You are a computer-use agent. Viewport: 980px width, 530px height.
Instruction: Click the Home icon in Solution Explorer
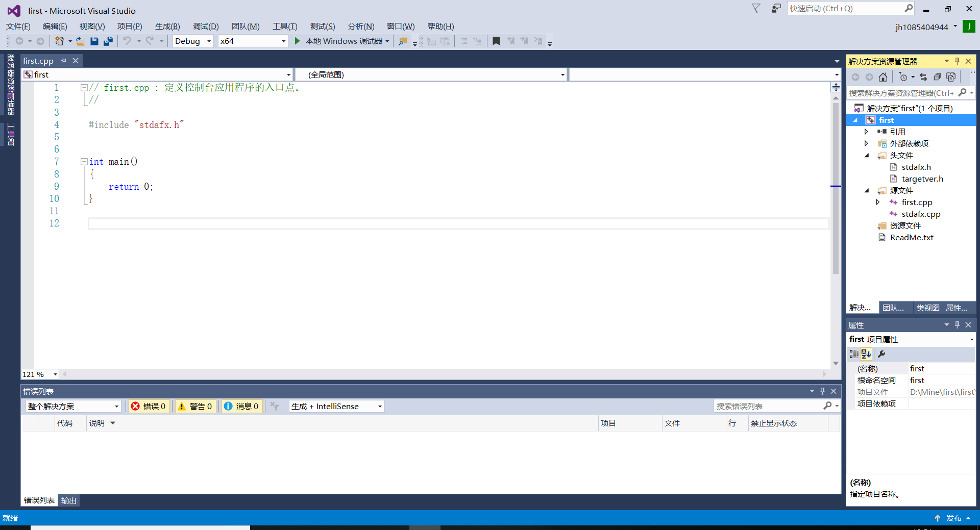tap(883, 77)
